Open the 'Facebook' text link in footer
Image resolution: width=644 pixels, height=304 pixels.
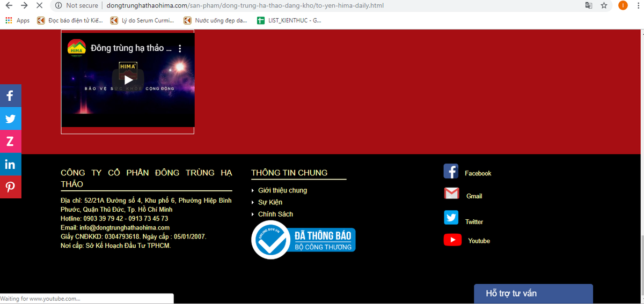coord(478,173)
